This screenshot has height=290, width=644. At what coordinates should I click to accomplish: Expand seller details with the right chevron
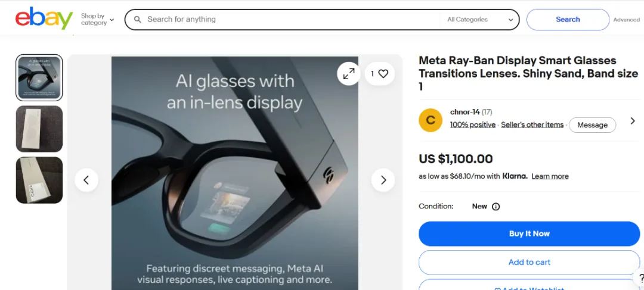(x=633, y=121)
